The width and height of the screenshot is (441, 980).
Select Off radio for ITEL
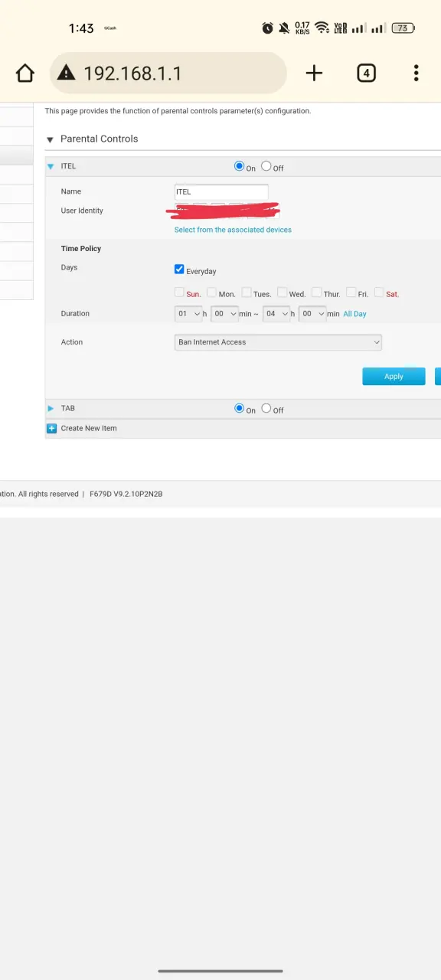[266, 166]
